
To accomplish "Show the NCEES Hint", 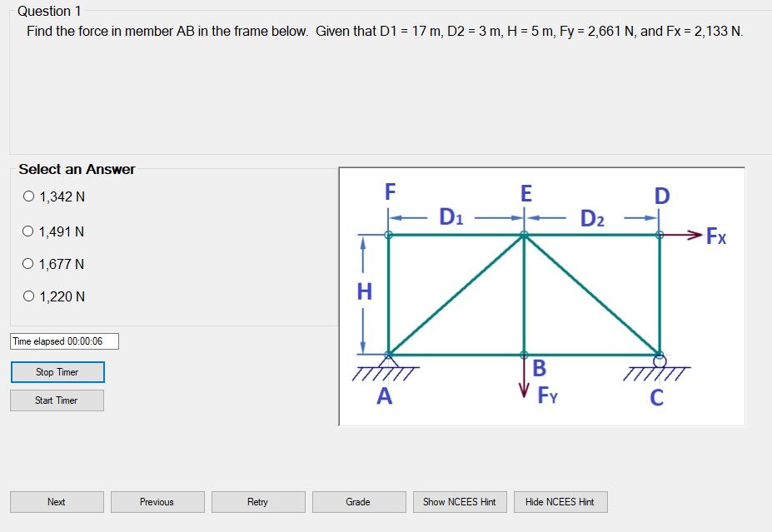I will click(x=460, y=501).
